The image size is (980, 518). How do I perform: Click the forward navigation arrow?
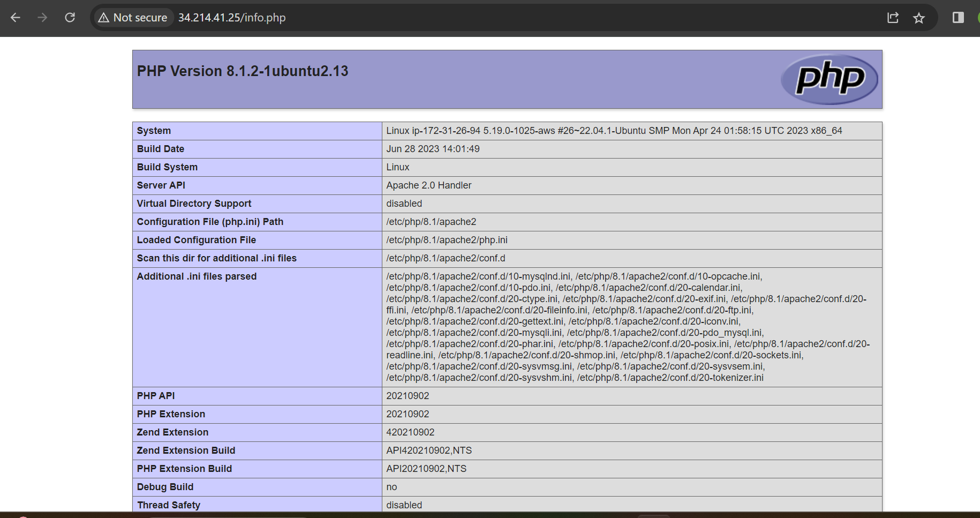(42, 17)
